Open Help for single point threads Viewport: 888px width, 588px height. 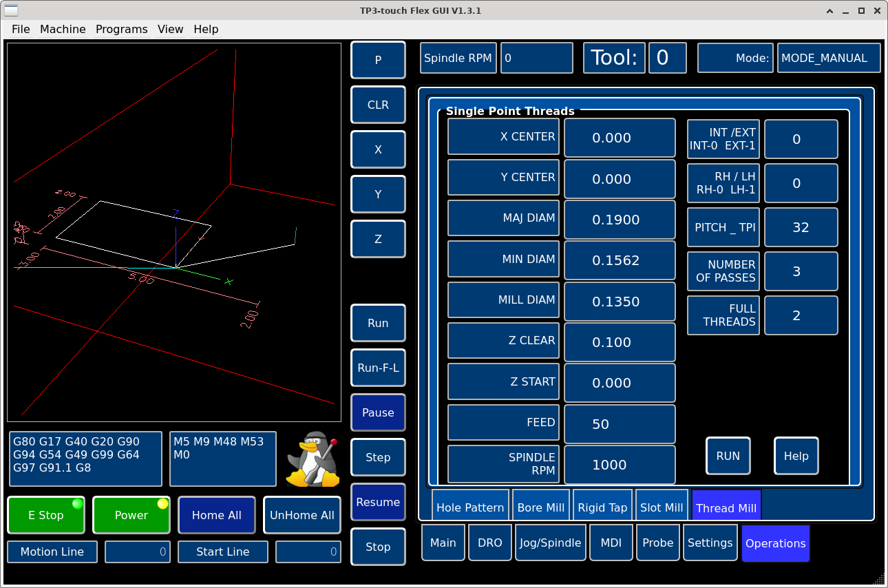(796, 456)
